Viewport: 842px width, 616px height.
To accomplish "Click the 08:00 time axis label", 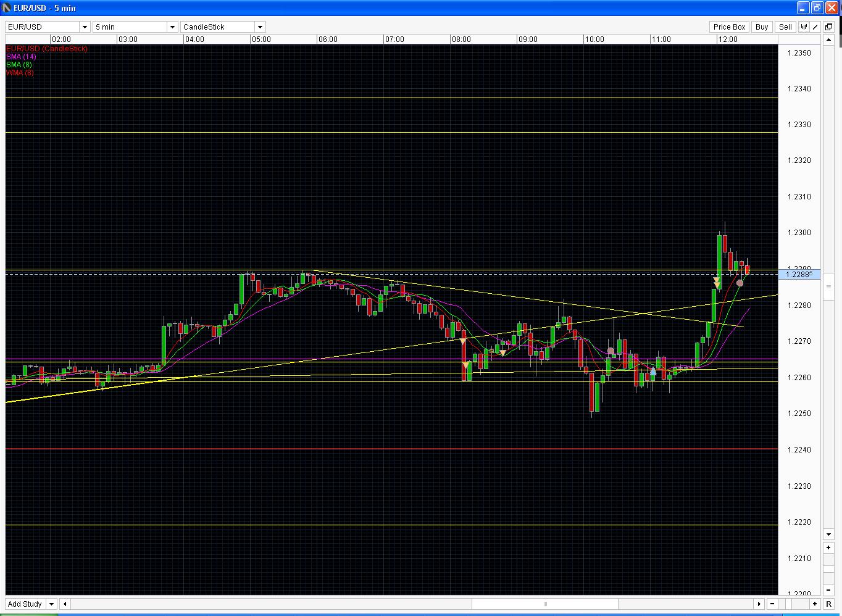I will pos(461,39).
